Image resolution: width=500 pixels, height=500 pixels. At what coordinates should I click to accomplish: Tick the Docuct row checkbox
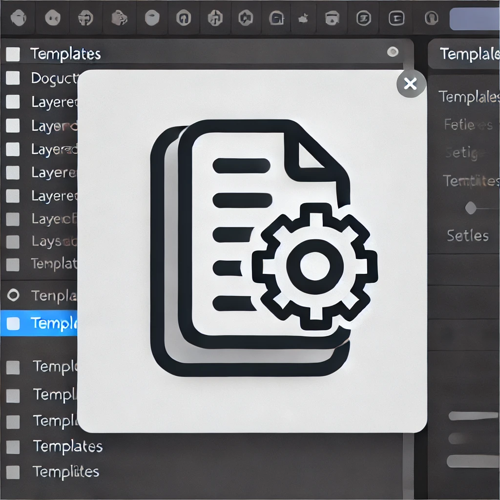[13, 78]
